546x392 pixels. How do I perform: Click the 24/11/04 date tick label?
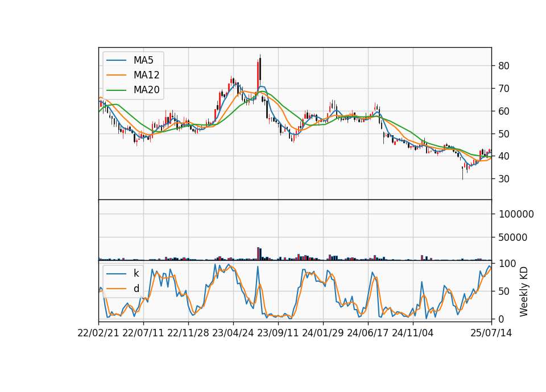click(x=413, y=333)
